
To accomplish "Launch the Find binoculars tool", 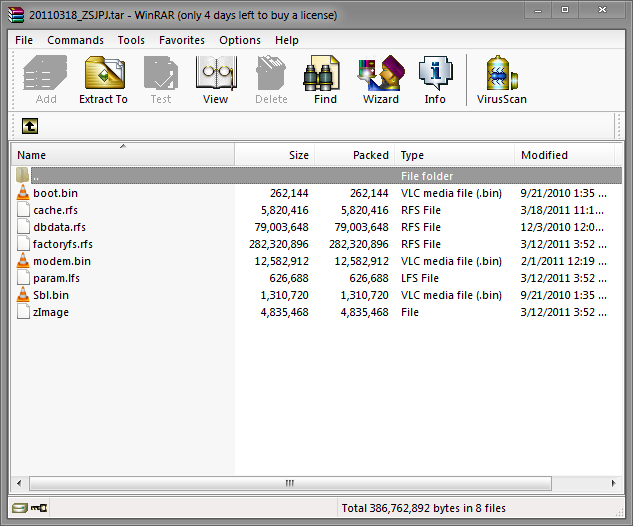I will point(325,79).
